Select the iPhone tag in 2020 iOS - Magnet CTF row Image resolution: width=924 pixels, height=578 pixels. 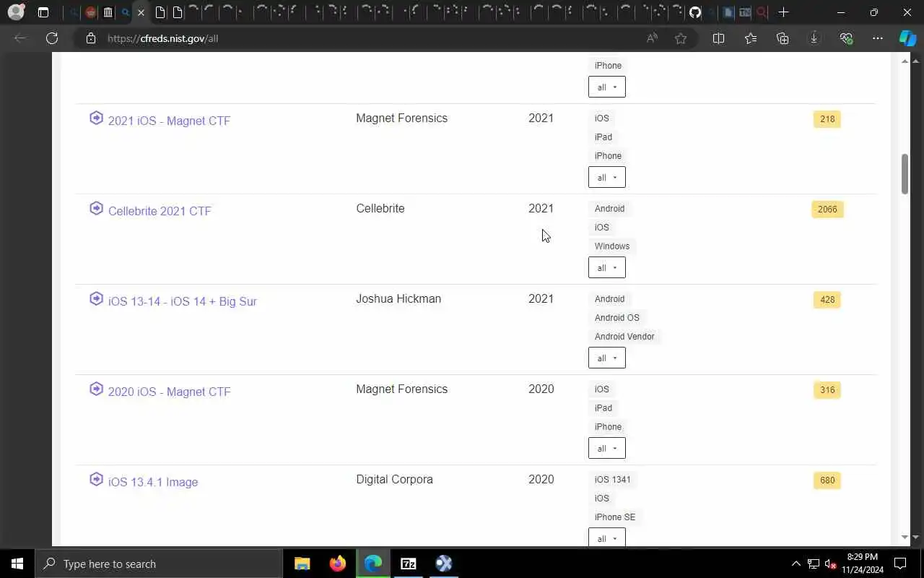click(608, 427)
